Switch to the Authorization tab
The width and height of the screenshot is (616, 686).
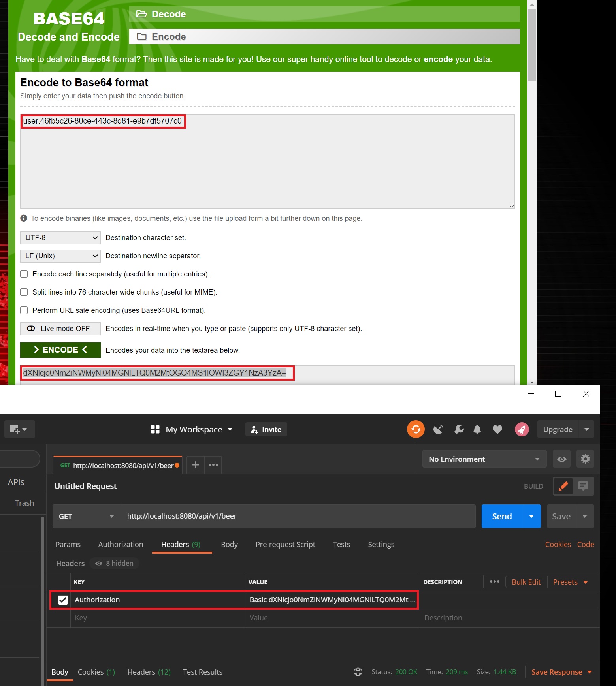pyautogui.click(x=121, y=544)
